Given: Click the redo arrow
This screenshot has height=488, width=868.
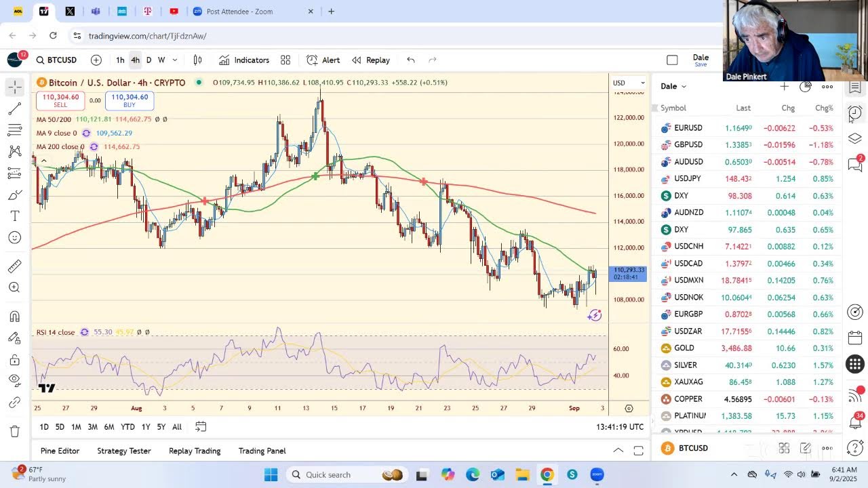Looking at the screenshot, I should [433, 60].
